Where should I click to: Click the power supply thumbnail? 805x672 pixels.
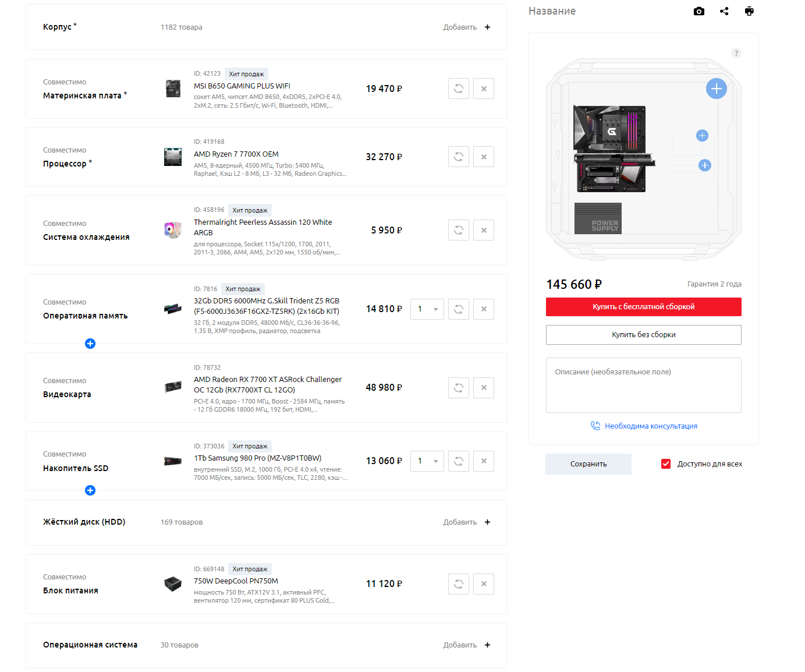tap(173, 583)
